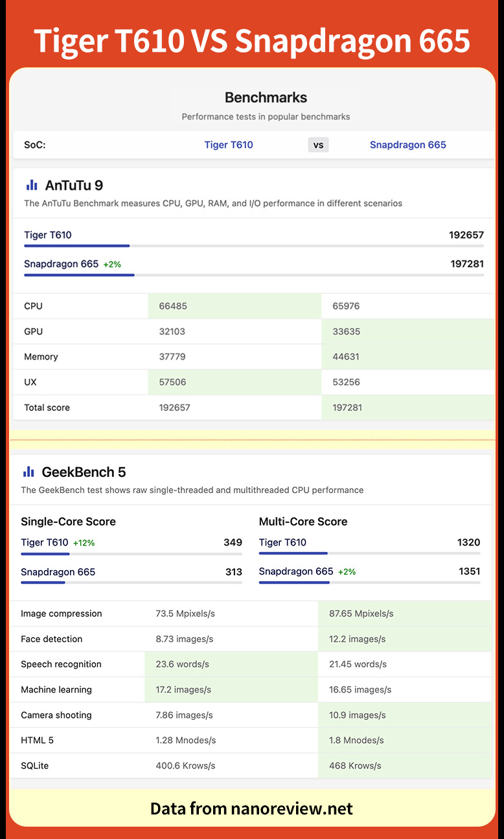Click the Benchmarks heading
The width and height of the screenshot is (504, 839).
[x=266, y=98]
